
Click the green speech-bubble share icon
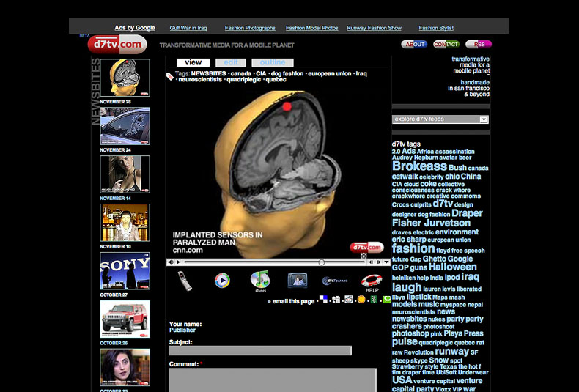pyautogui.click(x=386, y=300)
